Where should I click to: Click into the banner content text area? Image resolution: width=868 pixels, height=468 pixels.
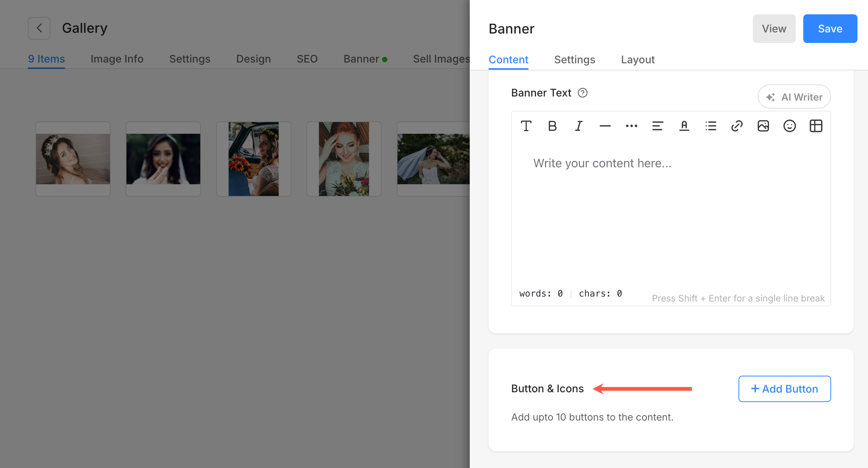[670, 211]
